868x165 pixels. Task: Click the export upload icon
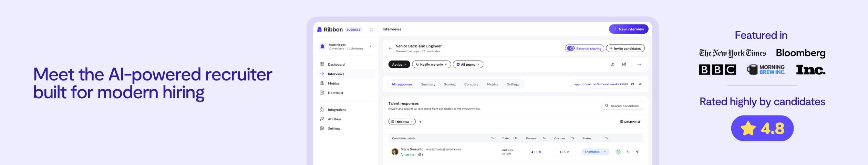click(x=612, y=64)
